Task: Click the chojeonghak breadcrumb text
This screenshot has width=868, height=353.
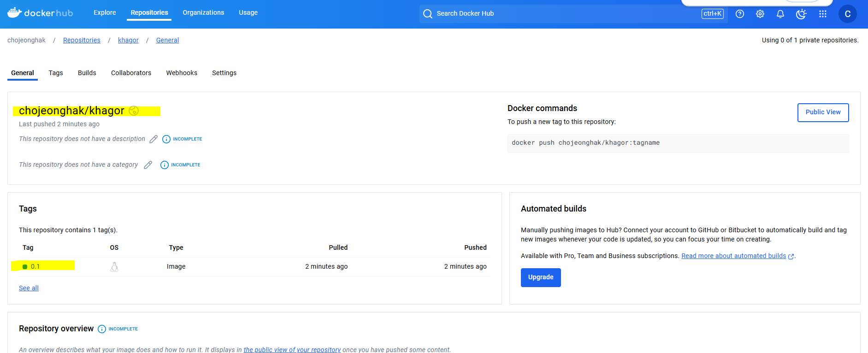Action: [26, 40]
